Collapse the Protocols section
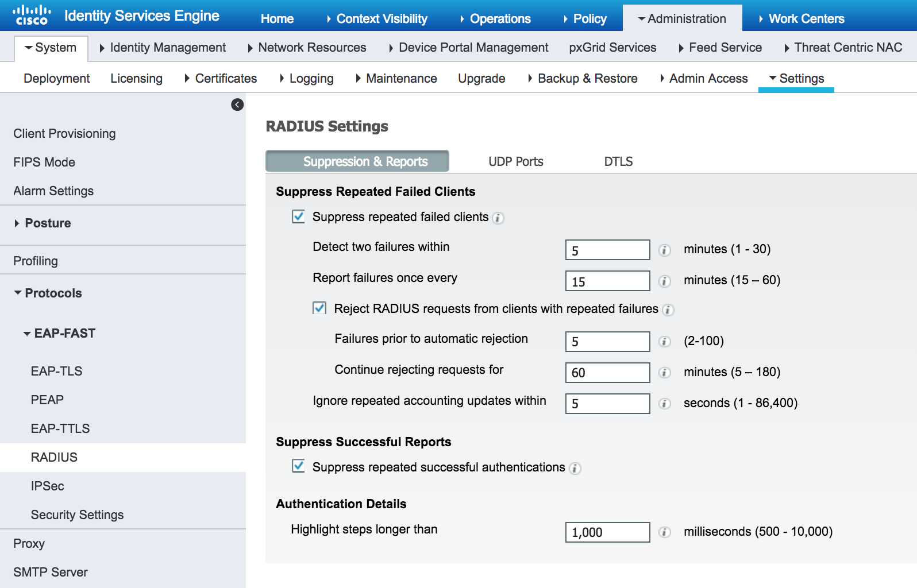Viewport: 917px width, 588px height. pyautogui.click(x=48, y=293)
